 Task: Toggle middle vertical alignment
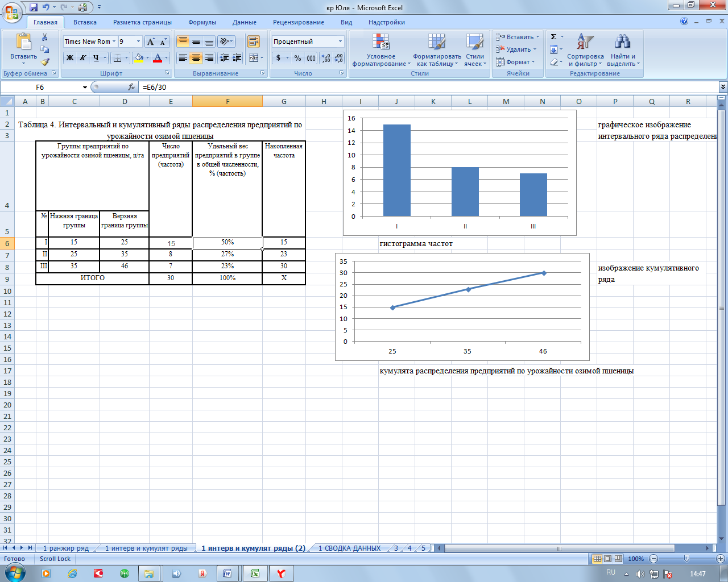point(196,41)
